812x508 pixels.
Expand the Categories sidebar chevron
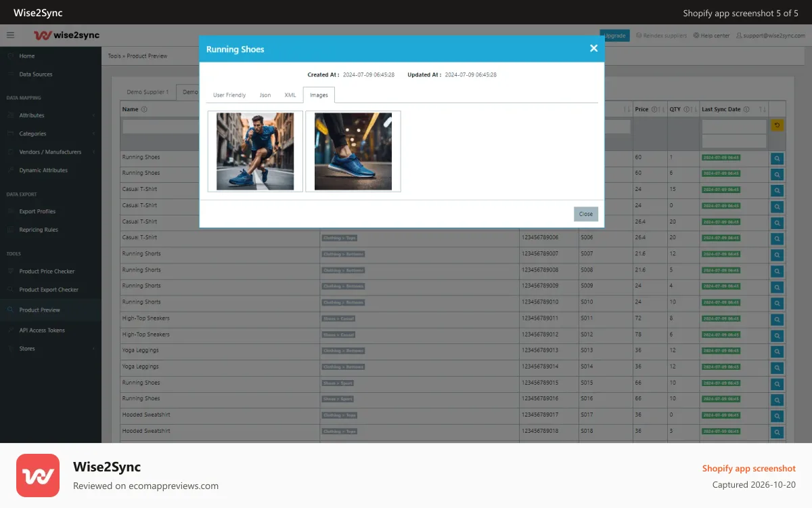pos(93,134)
